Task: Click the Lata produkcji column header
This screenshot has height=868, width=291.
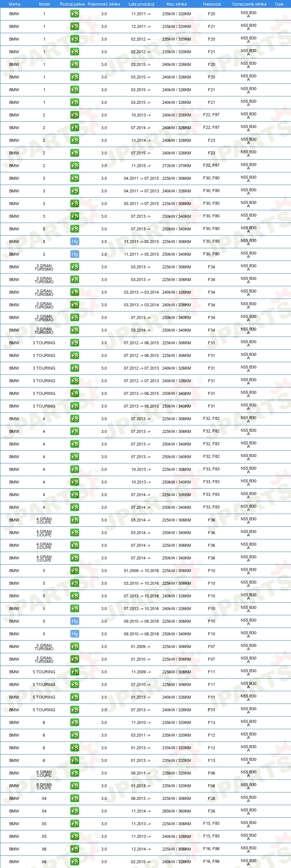Action: 141,4
